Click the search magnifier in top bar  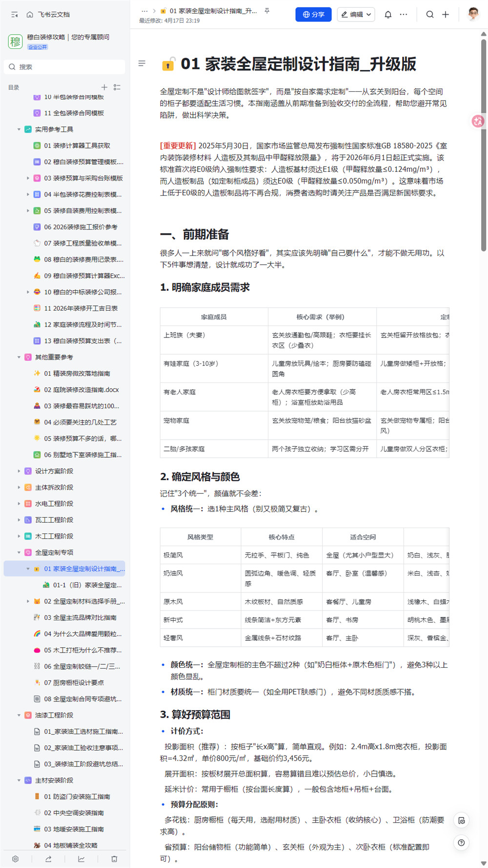[x=430, y=15]
